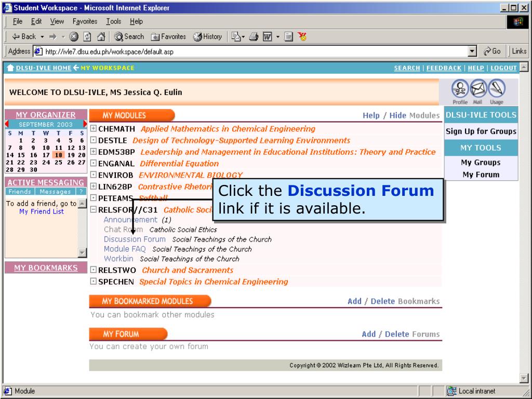Viewport: 532px width, 399px height.
Task: Open the File menu
Action: pos(18,22)
